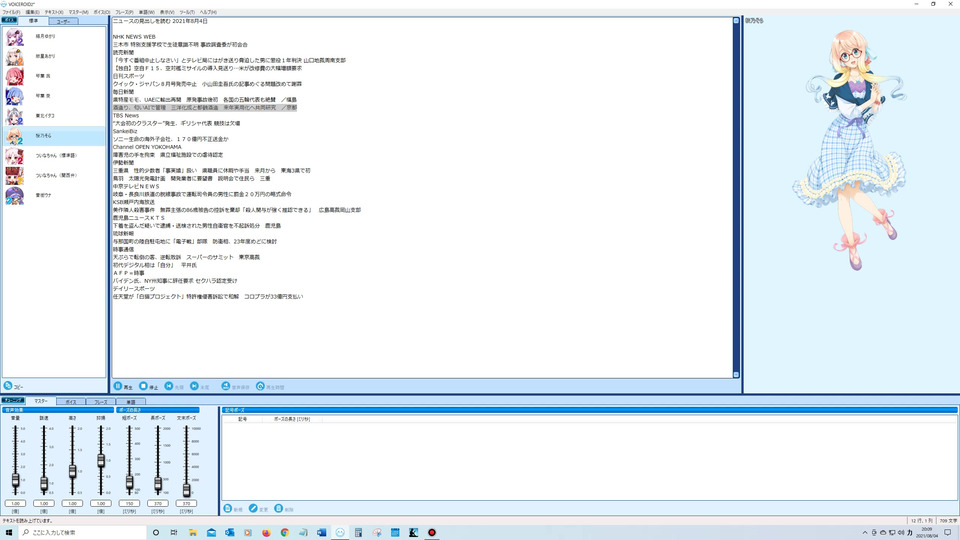Screen dimensions: 960x540
Task: Click the 短ポーズ value field showing 150
Action: pos(129,503)
